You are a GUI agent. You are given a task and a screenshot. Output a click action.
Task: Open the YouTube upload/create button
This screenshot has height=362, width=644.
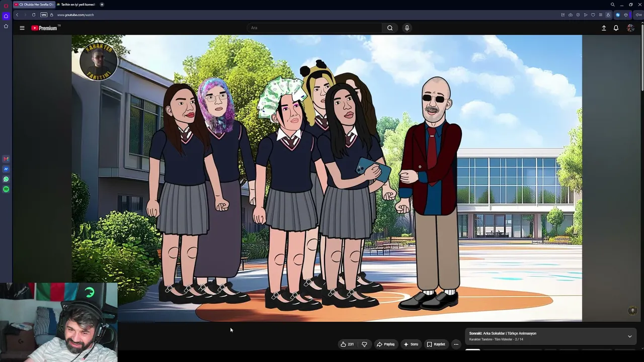[x=604, y=28]
